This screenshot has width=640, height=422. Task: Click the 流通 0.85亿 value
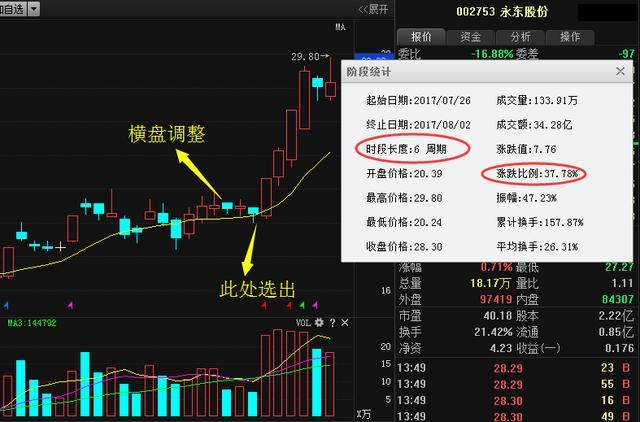pos(616,332)
